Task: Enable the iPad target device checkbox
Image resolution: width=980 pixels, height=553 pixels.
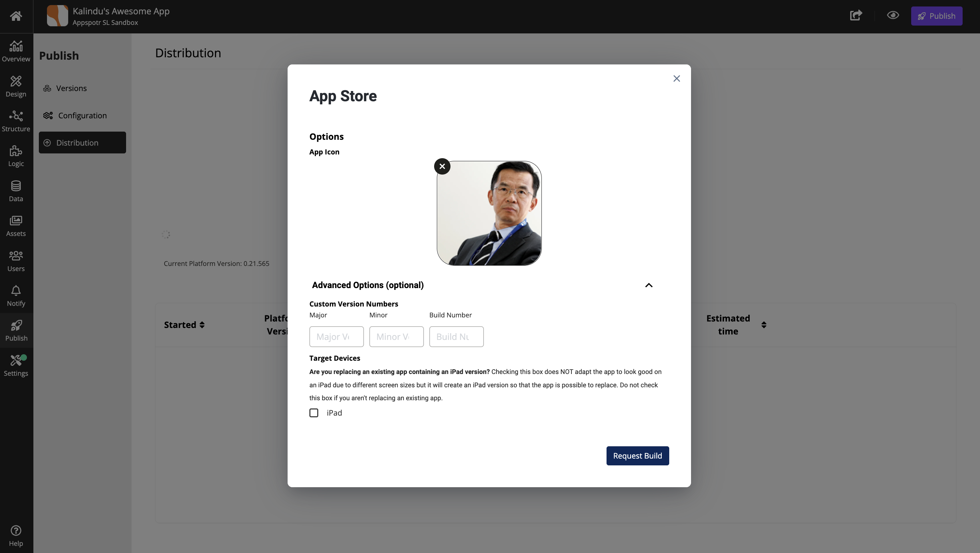Action: 313,413
